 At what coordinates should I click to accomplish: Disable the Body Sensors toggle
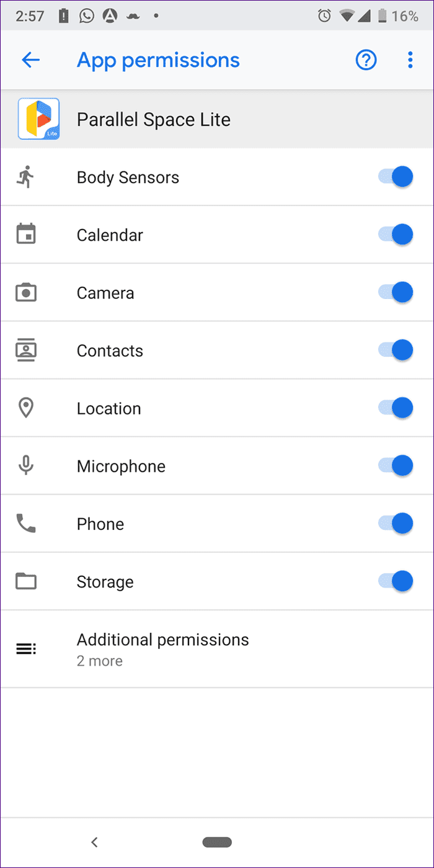[x=395, y=177]
